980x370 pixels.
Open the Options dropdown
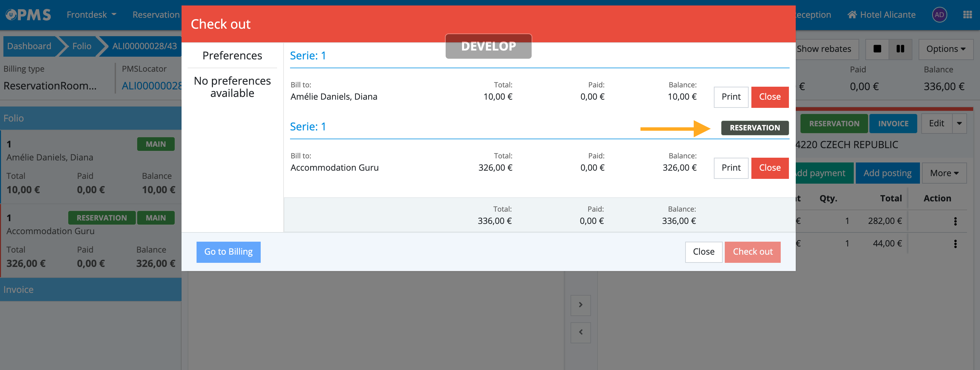(946, 49)
